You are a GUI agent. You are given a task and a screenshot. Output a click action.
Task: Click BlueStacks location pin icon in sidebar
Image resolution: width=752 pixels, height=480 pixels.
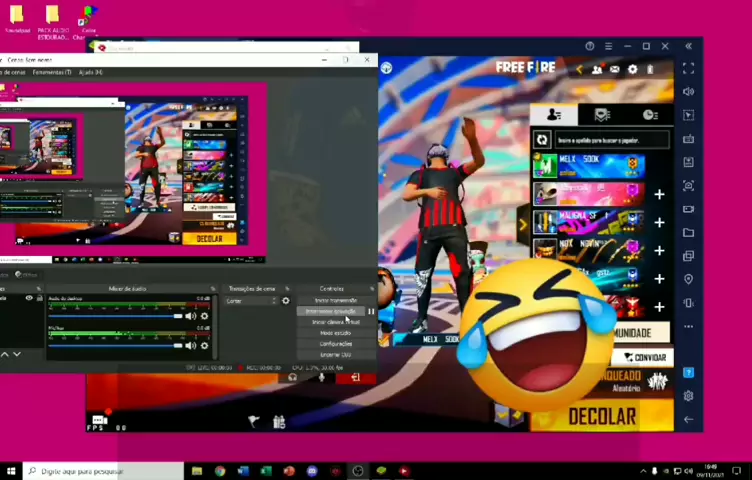[688, 279]
